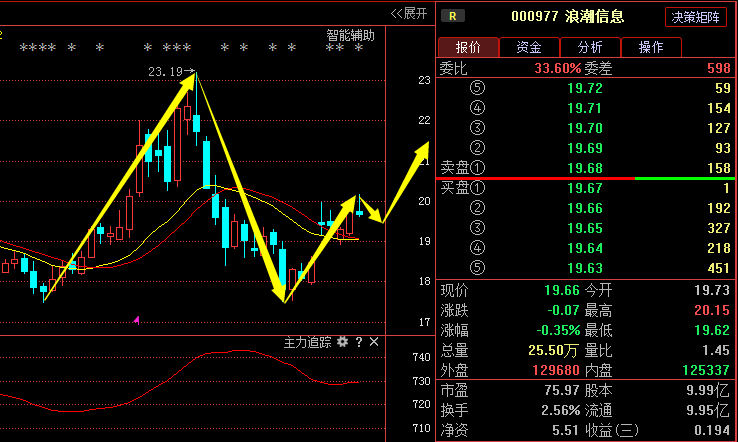Open the 分析 tab

590,47
